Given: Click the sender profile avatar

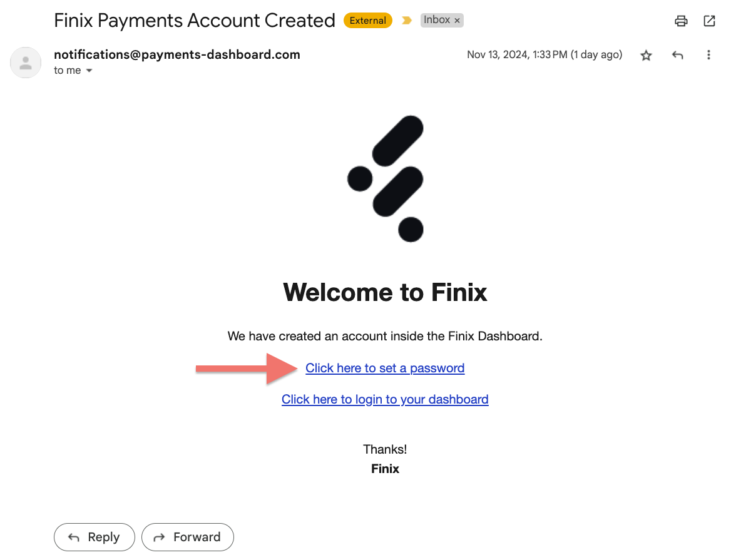Looking at the screenshot, I should click(x=26, y=63).
